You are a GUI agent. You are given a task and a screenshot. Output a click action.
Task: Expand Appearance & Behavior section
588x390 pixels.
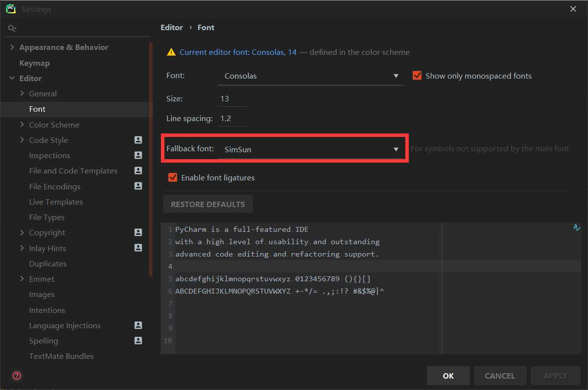(x=12, y=47)
